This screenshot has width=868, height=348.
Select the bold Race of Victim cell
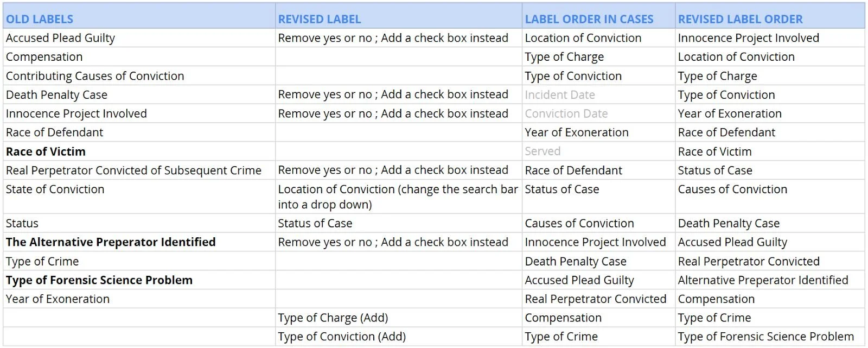[x=139, y=151]
